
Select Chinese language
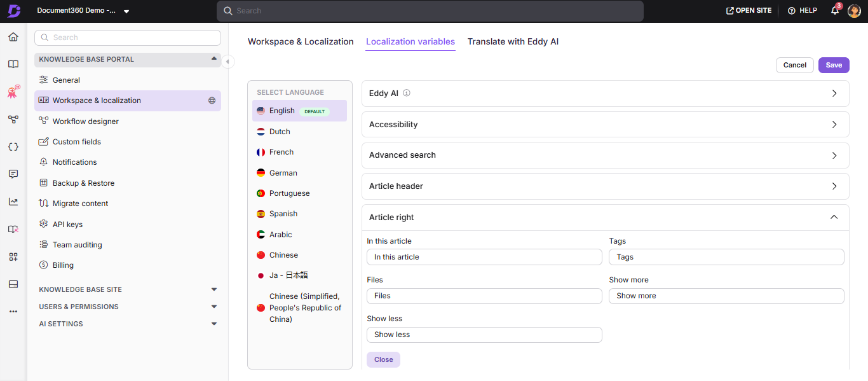click(x=299, y=255)
